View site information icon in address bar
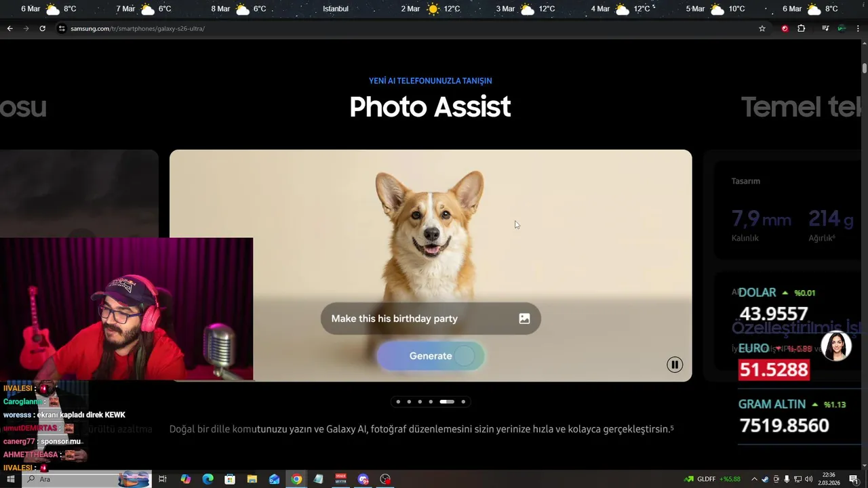 (x=62, y=28)
